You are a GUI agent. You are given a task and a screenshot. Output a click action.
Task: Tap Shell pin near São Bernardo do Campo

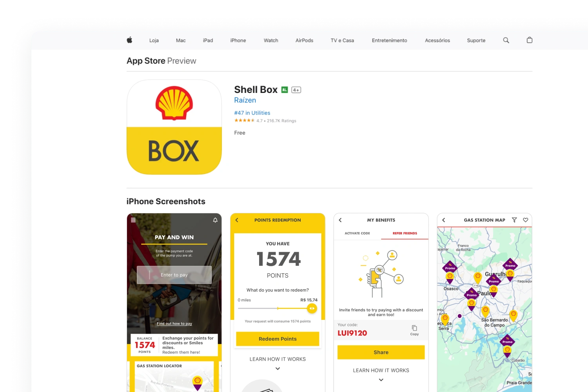click(485, 312)
